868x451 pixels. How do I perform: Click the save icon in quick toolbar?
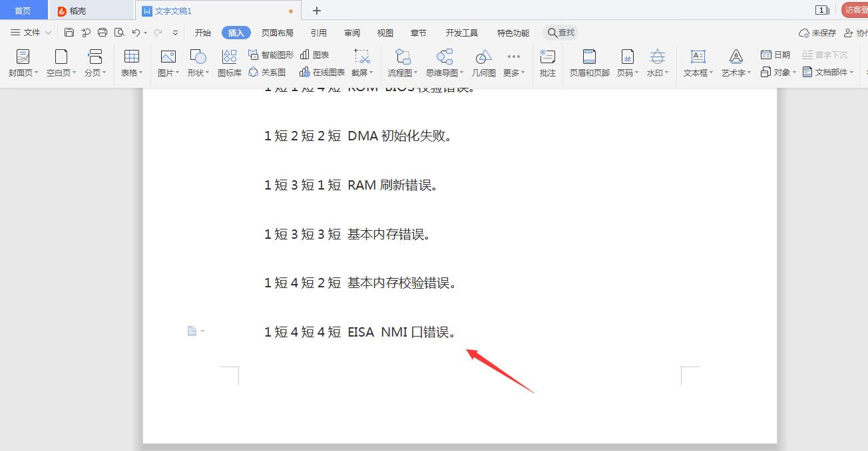pyautogui.click(x=69, y=33)
